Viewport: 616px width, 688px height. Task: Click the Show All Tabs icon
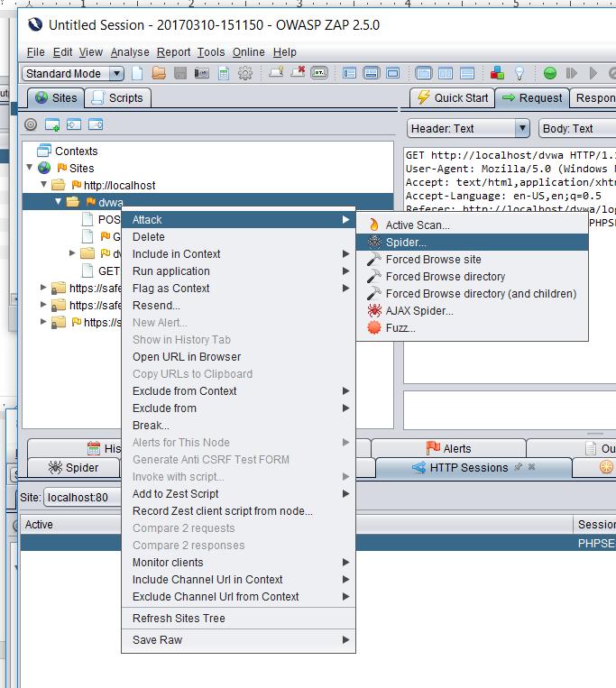(x=276, y=72)
